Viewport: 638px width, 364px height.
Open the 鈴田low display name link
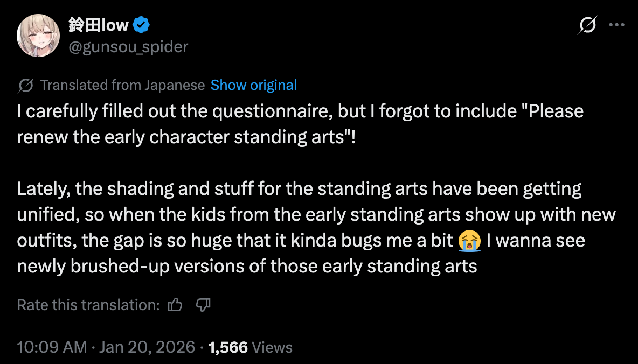point(98,25)
